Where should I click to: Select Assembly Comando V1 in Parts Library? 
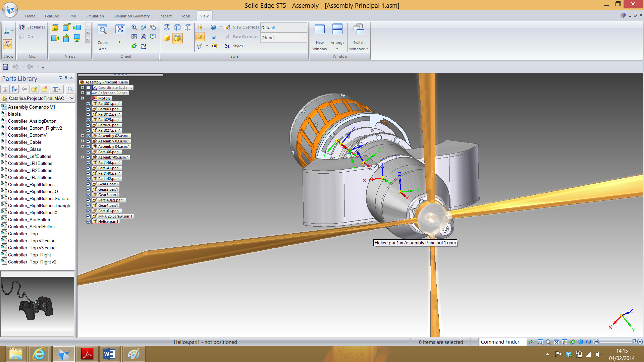[32, 107]
